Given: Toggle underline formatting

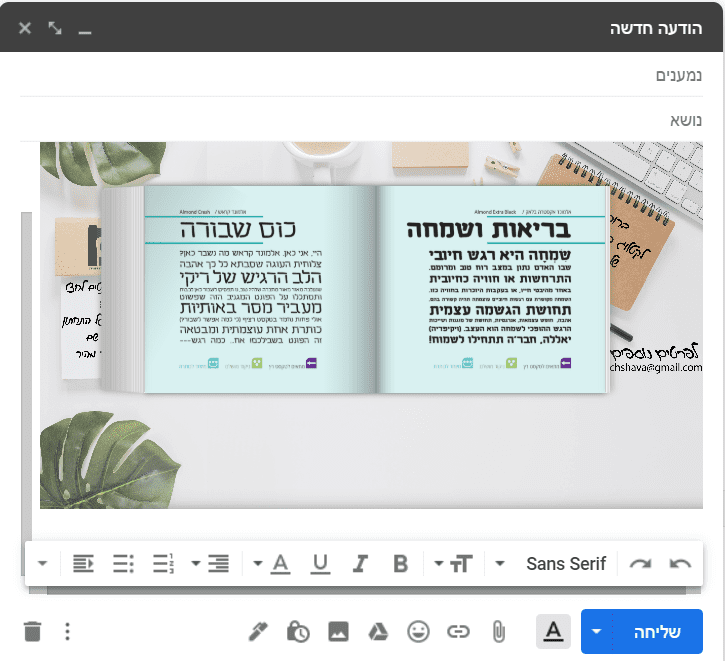Looking at the screenshot, I should pyautogui.click(x=320, y=564).
